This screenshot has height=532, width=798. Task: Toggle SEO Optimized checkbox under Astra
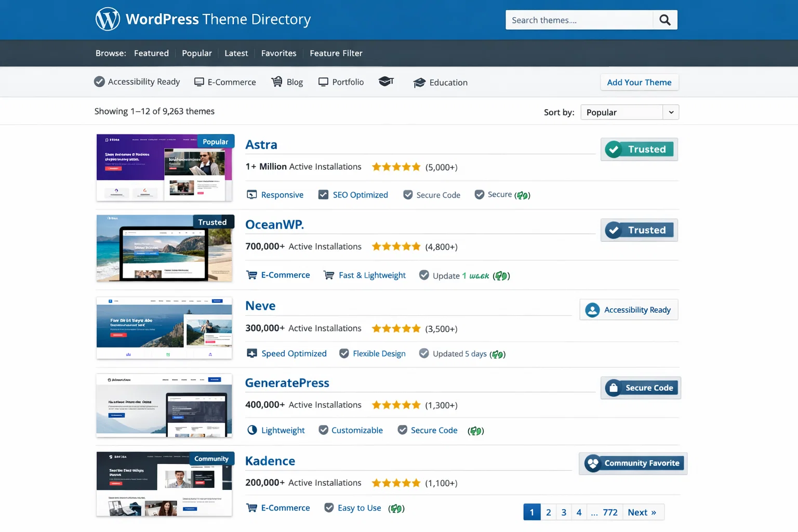(x=323, y=195)
